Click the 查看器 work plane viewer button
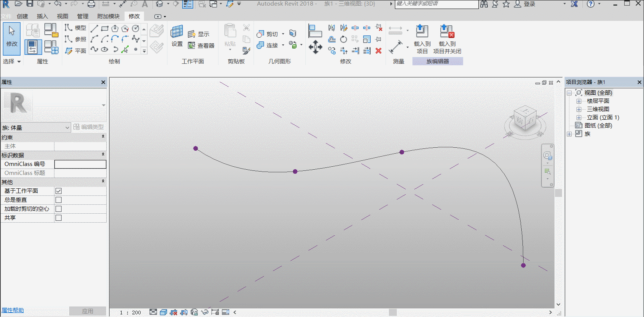The width and height of the screenshot is (644, 317). click(x=201, y=45)
